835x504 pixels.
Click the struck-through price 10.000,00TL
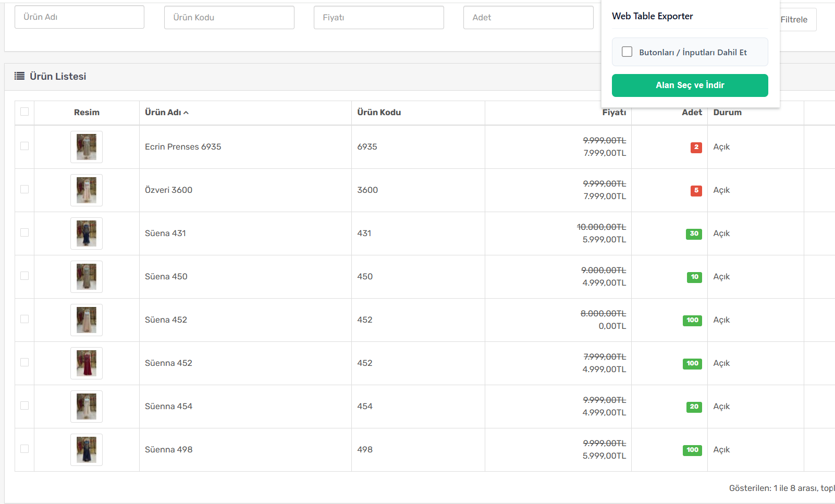click(x=601, y=227)
